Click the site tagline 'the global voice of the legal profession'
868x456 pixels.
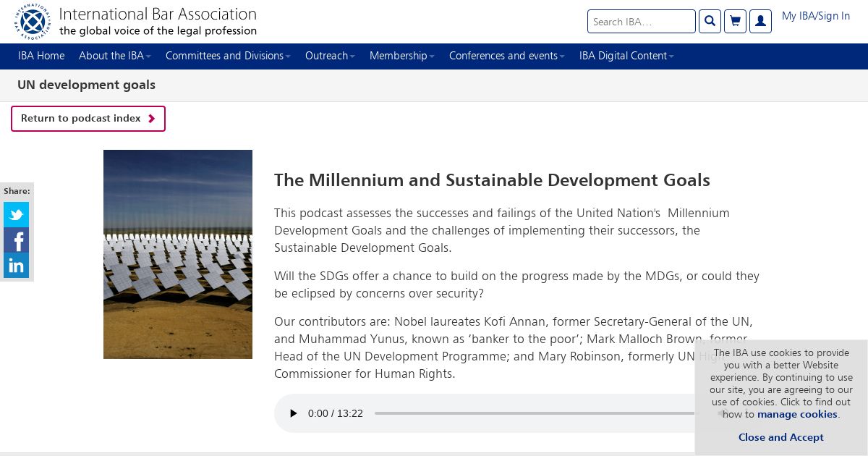pyautogui.click(x=158, y=30)
